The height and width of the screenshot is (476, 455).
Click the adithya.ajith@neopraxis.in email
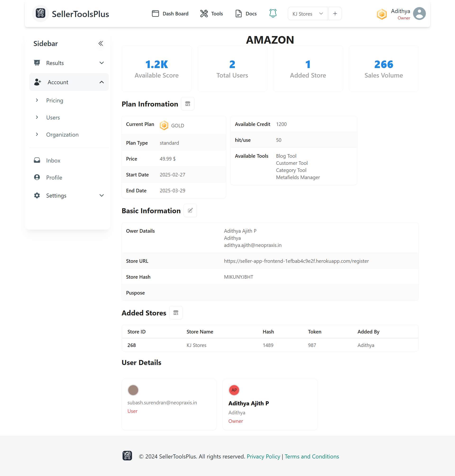252,245
